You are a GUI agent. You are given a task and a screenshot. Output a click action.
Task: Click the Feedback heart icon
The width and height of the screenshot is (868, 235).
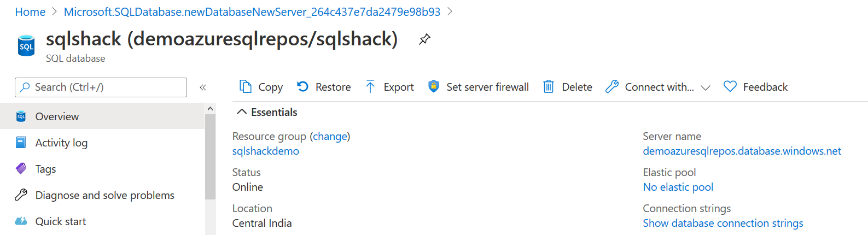(730, 87)
